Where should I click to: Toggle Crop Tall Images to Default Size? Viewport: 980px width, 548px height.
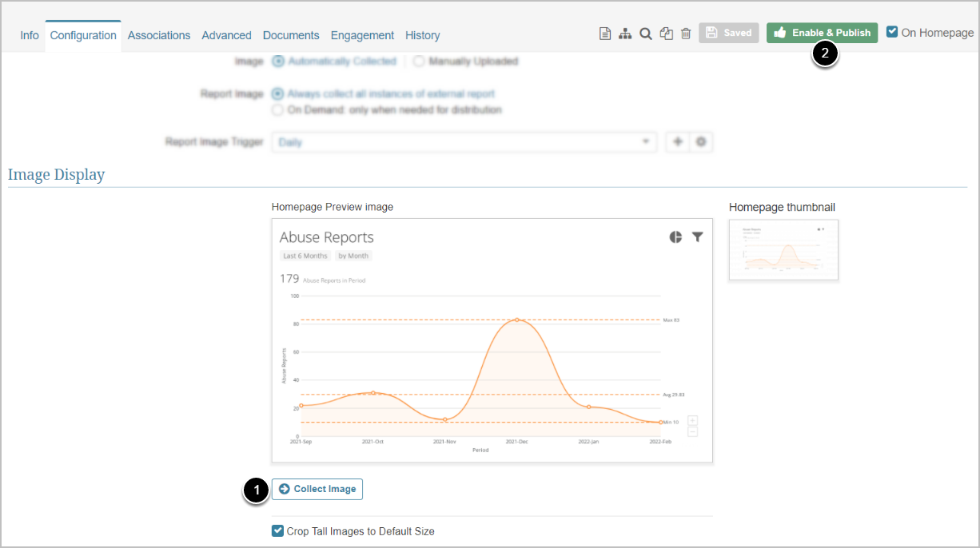click(278, 531)
